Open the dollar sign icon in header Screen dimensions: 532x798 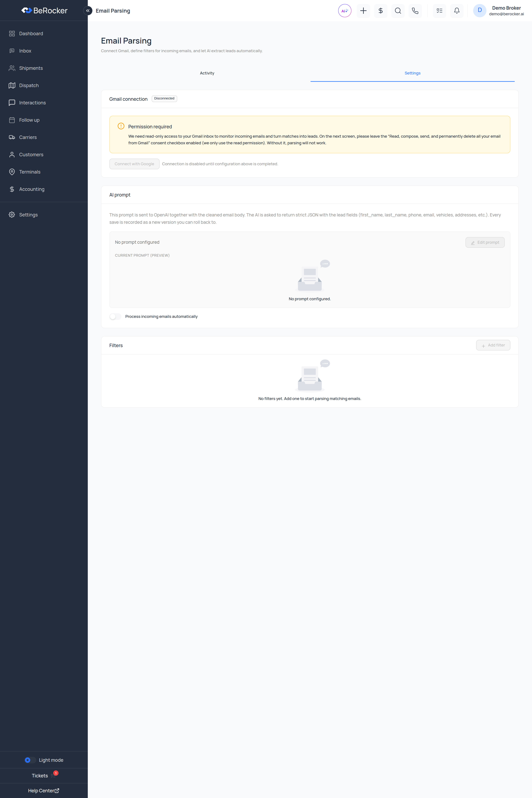[x=381, y=10]
